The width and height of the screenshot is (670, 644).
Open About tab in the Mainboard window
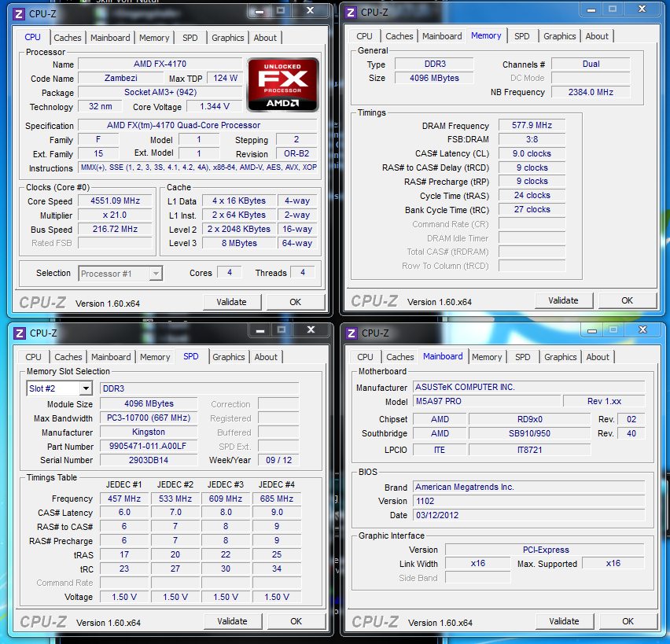[x=598, y=357]
